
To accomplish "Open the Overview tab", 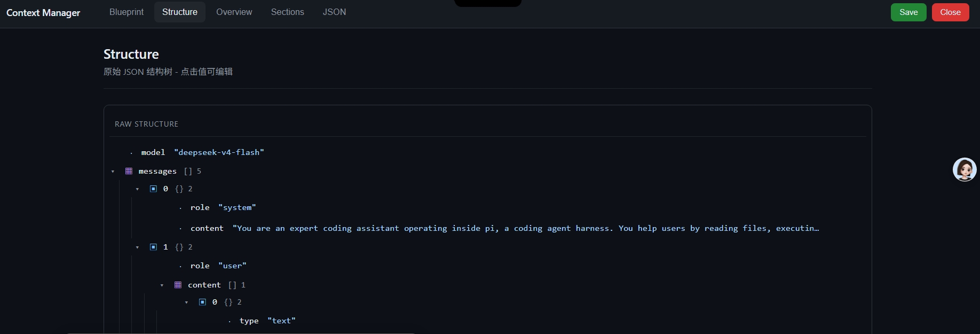I will (234, 12).
